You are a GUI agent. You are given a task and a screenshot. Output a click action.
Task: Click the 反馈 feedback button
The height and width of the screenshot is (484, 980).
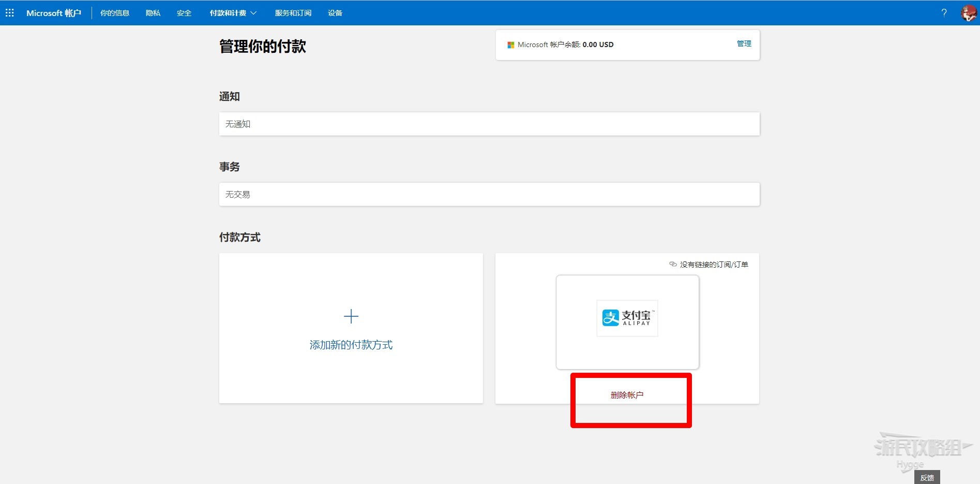927,477
